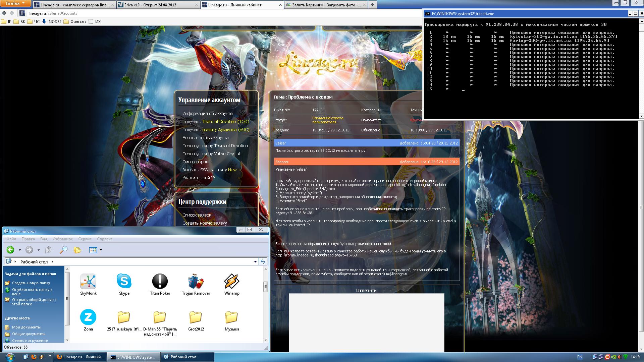Open Мои документы in Explorer sidebar
Screen dimensions: 644x362
pyautogui.click(x=26, y=327)
